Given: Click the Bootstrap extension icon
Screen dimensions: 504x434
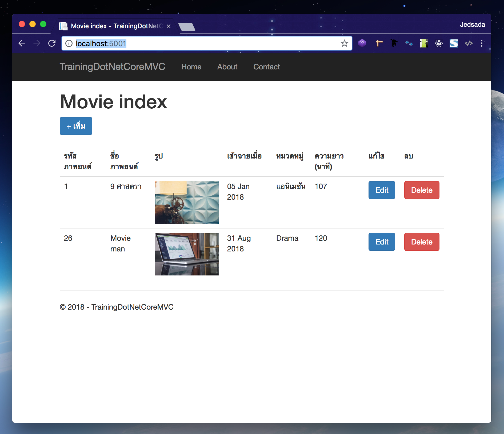Looking at the screenshot, I should tap(362, 43).
